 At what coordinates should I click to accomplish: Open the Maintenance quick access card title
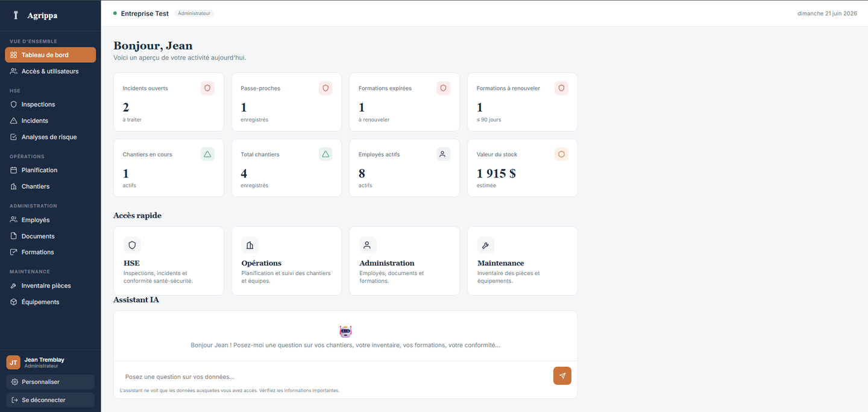pos(501,263)
